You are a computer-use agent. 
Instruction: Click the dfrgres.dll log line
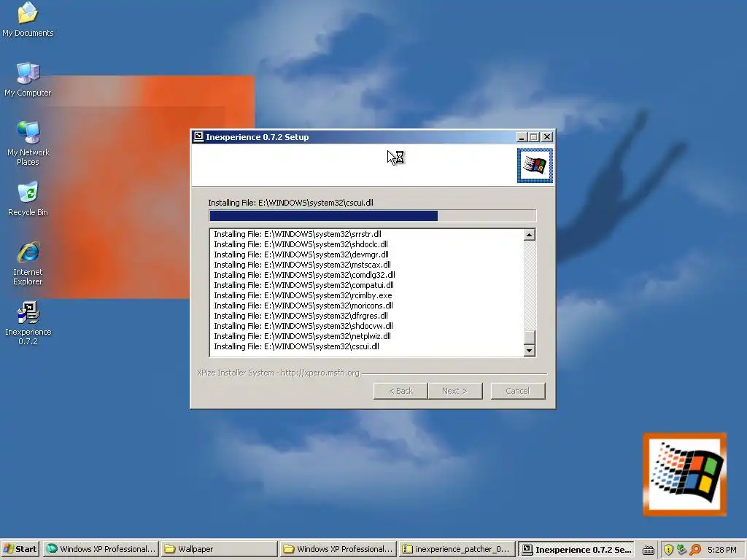301,316
